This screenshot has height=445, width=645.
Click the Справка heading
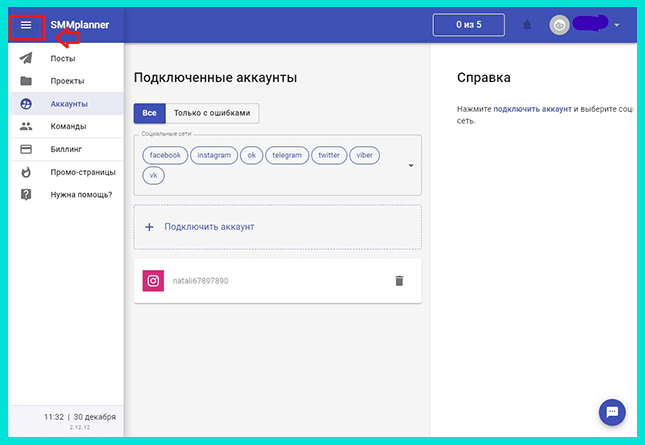pos(484,77)
